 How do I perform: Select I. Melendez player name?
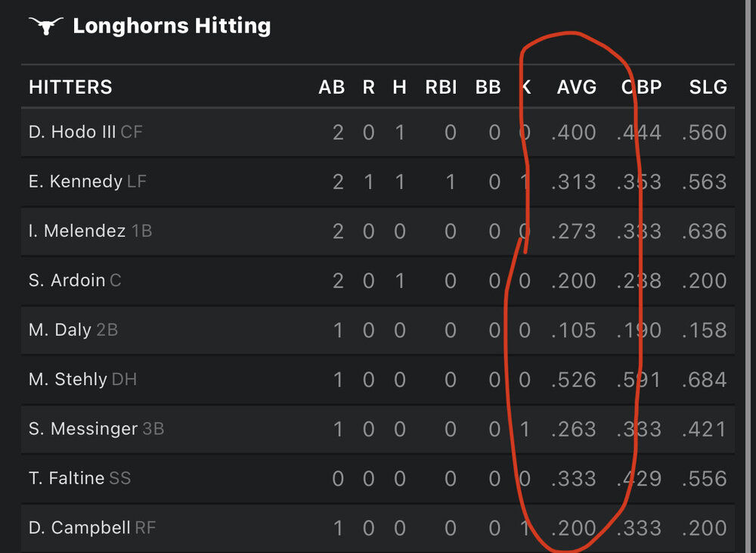(77, 231)
